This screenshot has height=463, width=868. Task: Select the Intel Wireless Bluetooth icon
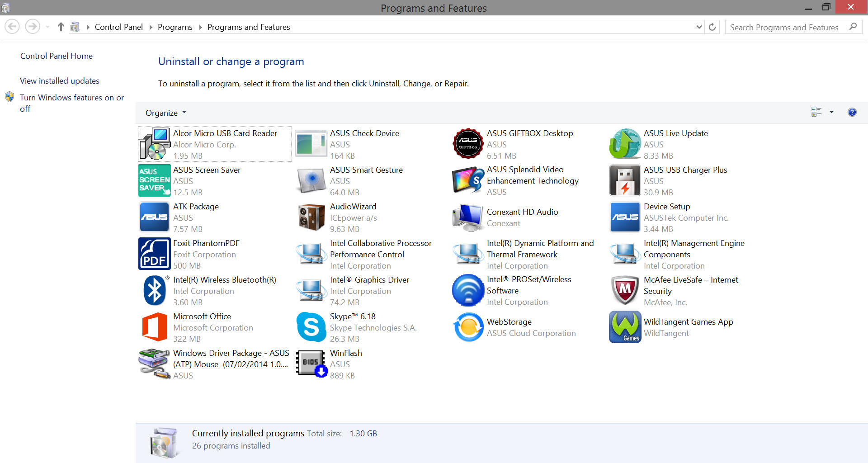(x=155, y=290)
